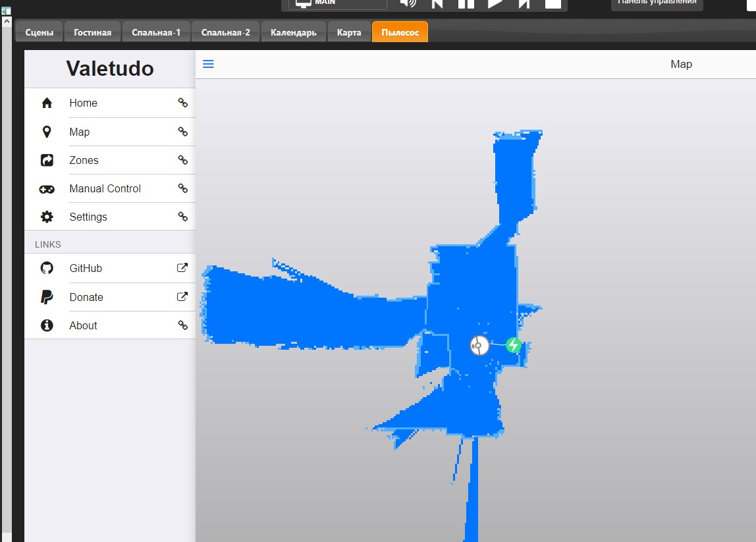Click external link icon in GitHub row
This screenshot has height=542, width=756.
click(x=182, y=267)
